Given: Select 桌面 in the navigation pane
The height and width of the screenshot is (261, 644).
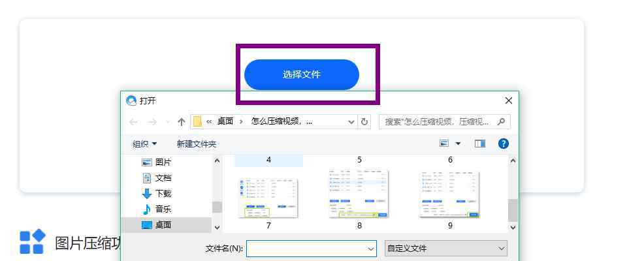Looking at the screenshot, I should pos(167,225).
